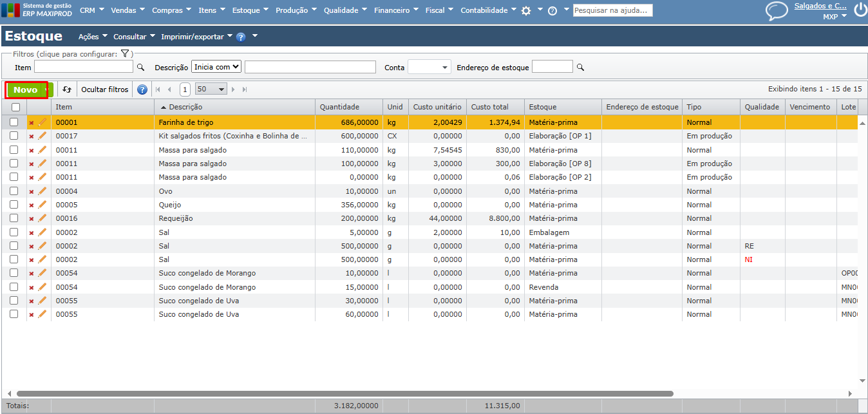Toggle the select-all header checkbox
868x414 pixels.
pyautogui.click(x=15, y=108)
